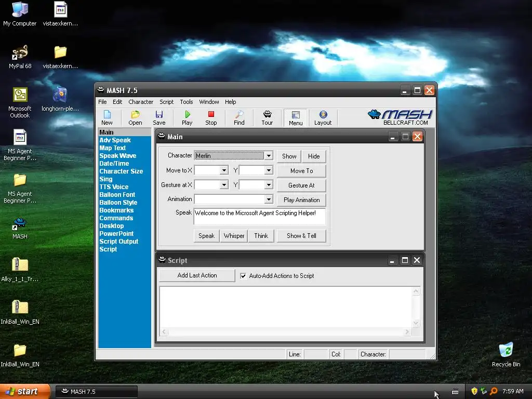Screen dimensions: 532x399
Task: Open the Move to Y dropdown
Action: pyautogui.click(x=269, y=170)
